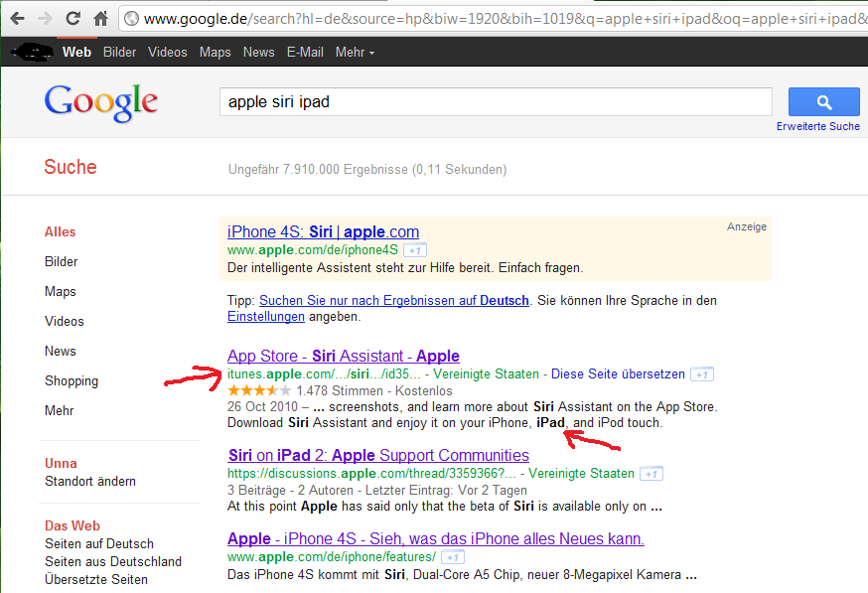Click Diese Seite übersetzen link
868x593 pixels.
point(618,374)
